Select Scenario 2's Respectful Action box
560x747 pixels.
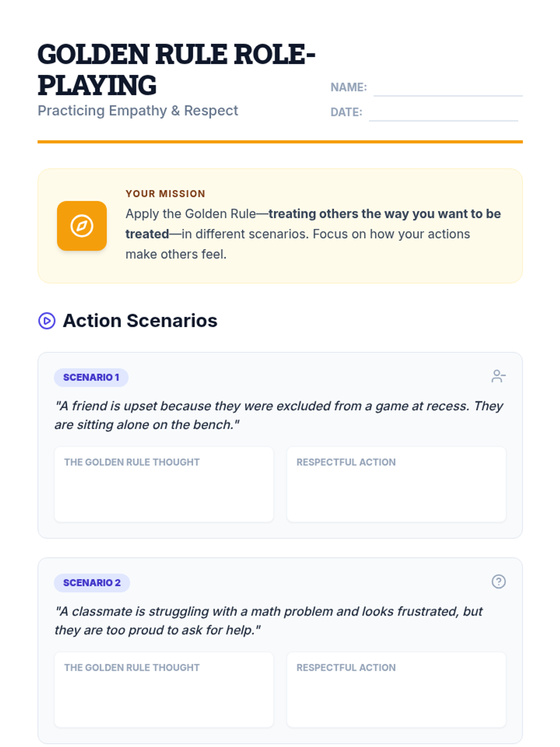point(396,696)
